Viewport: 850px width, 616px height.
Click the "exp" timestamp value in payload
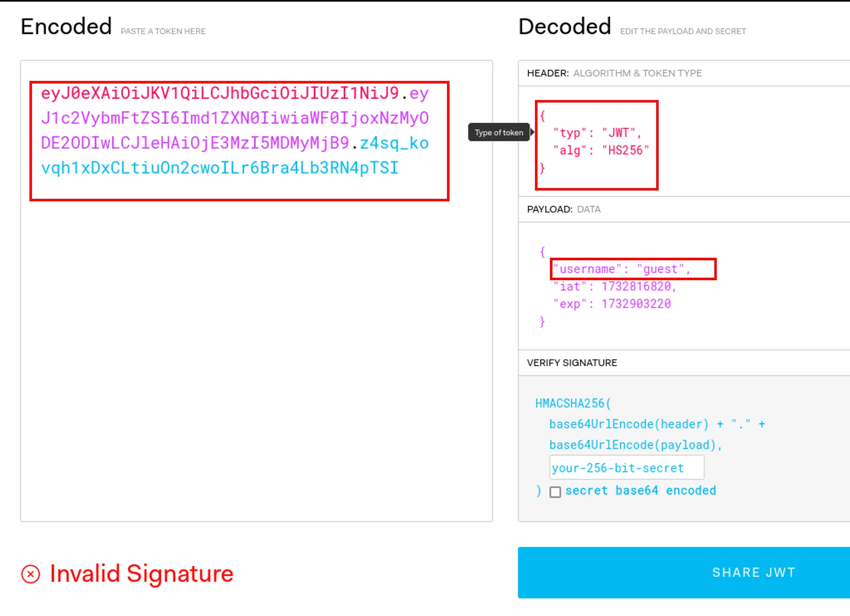(636, 304)
